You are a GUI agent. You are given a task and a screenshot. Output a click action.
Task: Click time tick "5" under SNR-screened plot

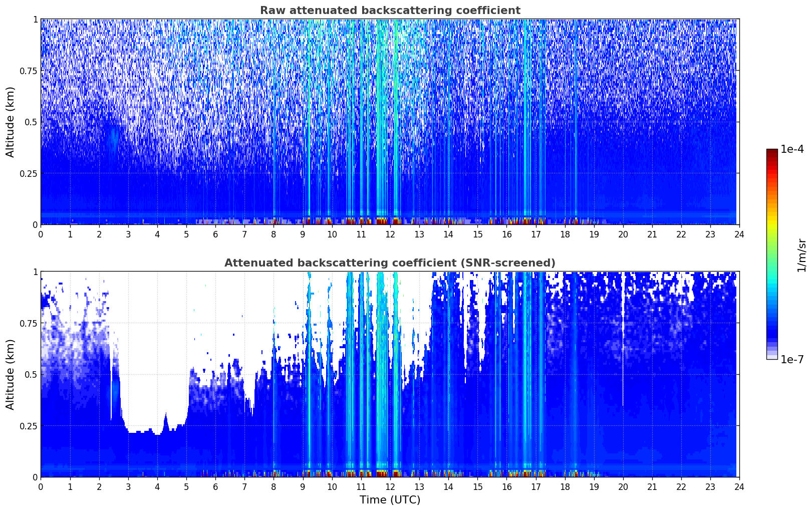(186, 486)
